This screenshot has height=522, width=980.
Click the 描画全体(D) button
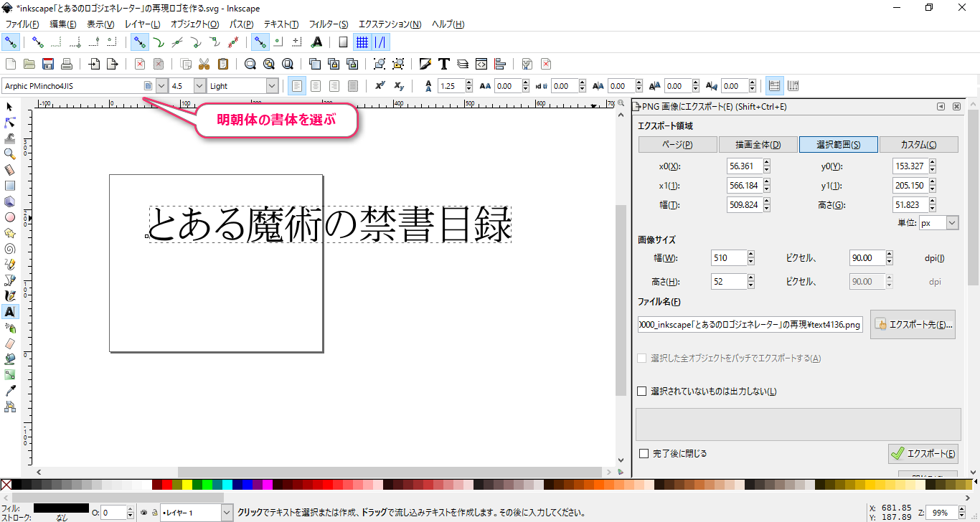(x=758, y=144)
